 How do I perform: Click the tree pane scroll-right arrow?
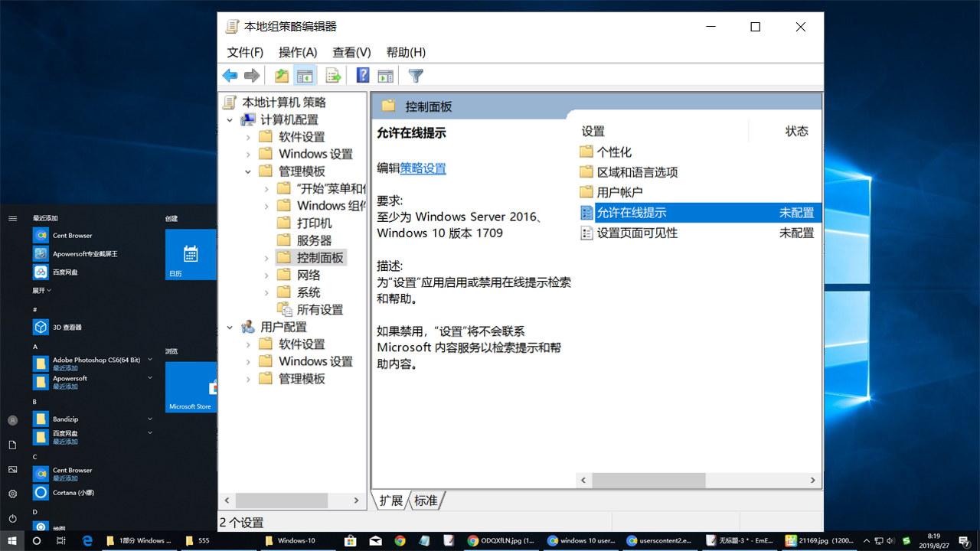click(x=356, y=500)
